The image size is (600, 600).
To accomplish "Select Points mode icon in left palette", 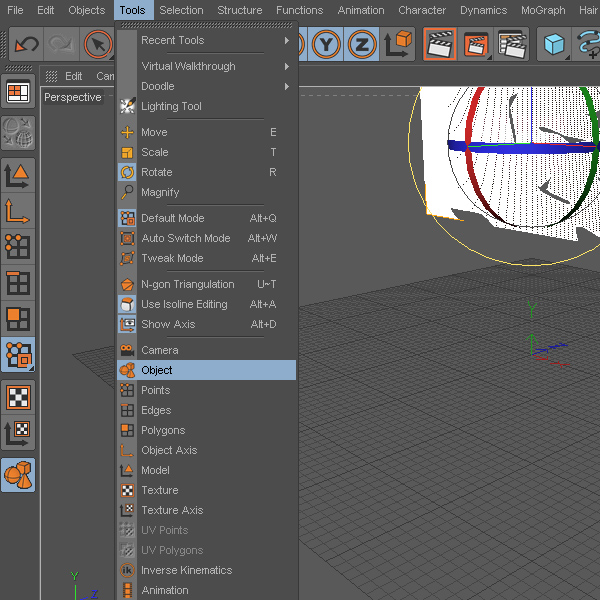I will tap(18, 247).
